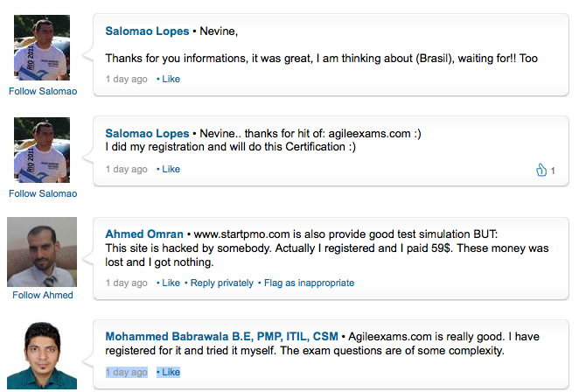Image resolution: width=579 pixels, height=392 pixels.
Task: Like Mohammed Babrawala's comment
Action: pos(171,372)
